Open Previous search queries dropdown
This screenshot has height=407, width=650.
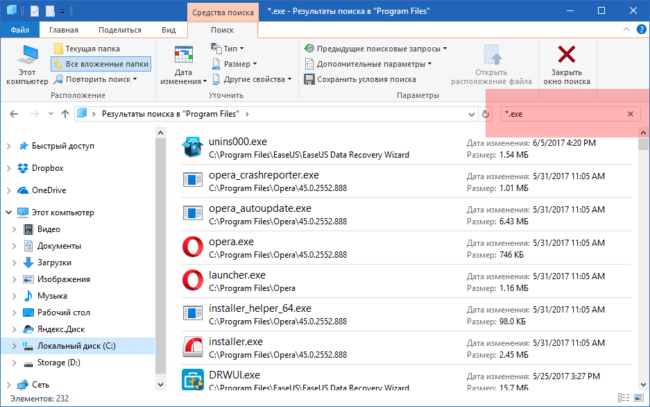click(x=376, y=48)
